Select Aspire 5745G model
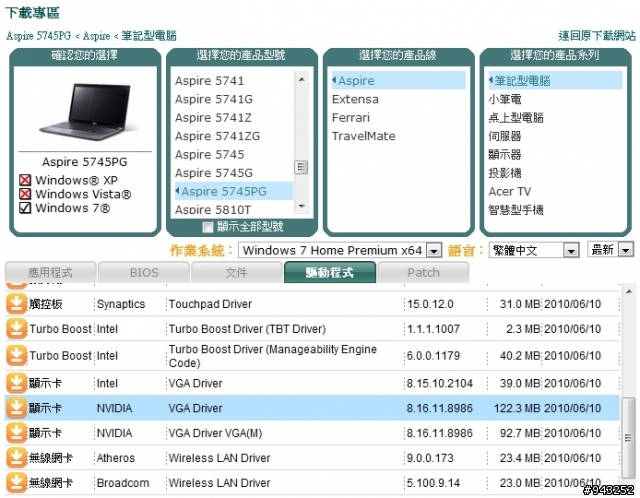 [x=214, y=173]
